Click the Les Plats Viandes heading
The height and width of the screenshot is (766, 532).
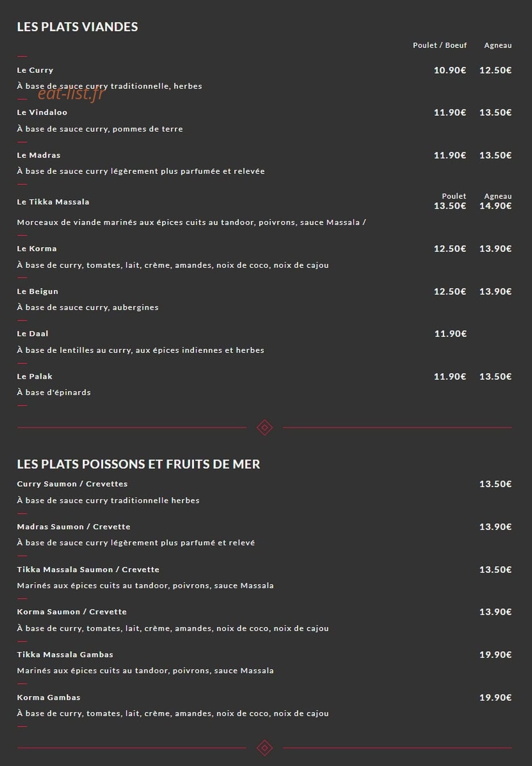[x=78, y=27]
